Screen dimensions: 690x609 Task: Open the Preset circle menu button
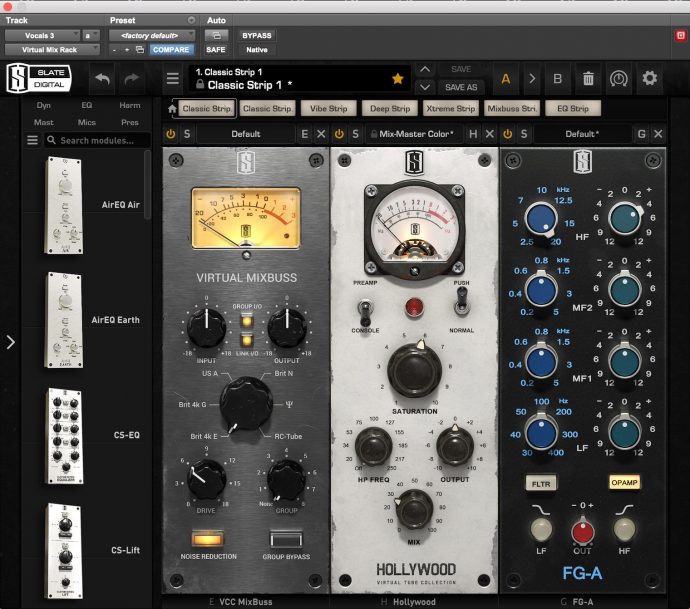coord(191,20)
